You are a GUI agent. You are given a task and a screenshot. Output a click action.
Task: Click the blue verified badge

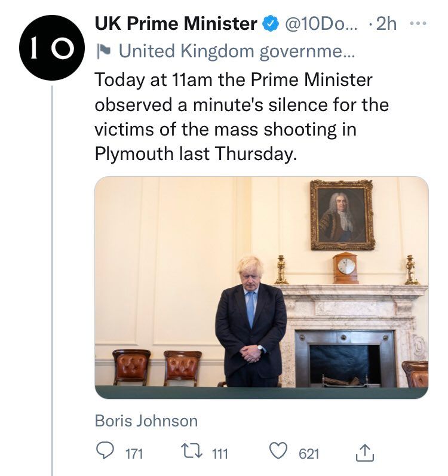[x=270, y=24]
